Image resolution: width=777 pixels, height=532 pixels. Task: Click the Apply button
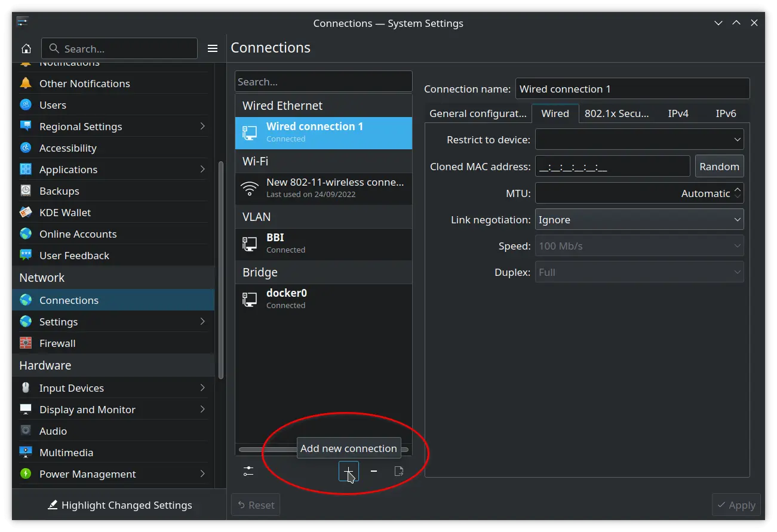coord(736,505)
